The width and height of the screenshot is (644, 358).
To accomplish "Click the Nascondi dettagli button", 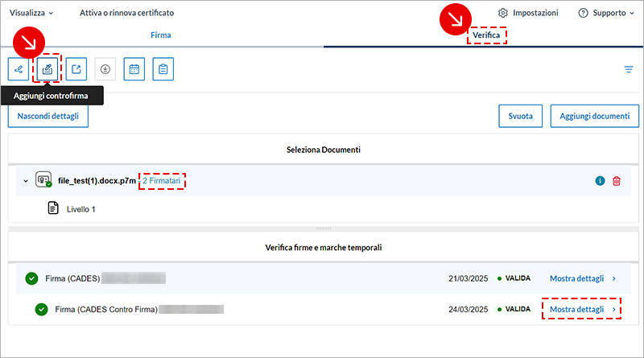I will tap(48, 116).
